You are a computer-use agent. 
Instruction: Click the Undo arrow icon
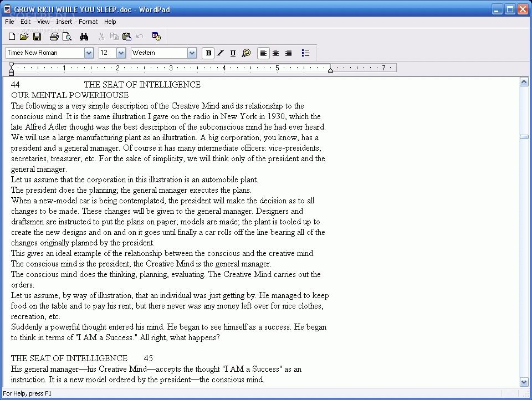[140, 37]
